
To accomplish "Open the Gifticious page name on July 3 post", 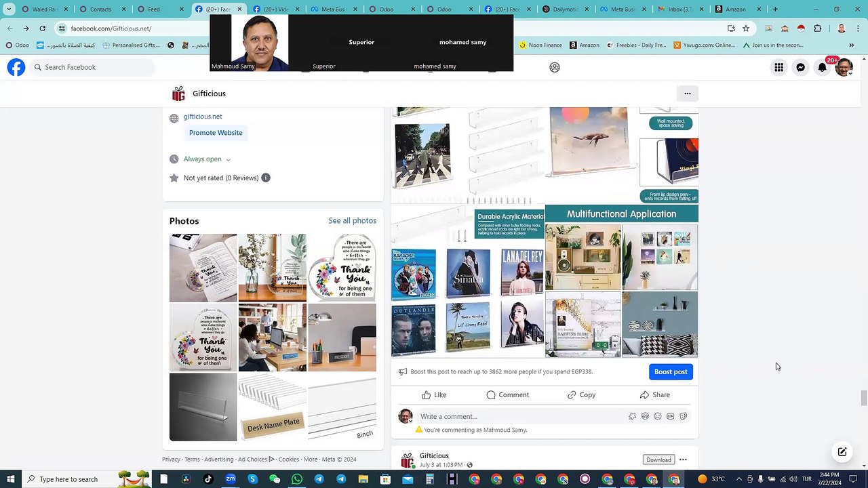I will click(434, 455).
